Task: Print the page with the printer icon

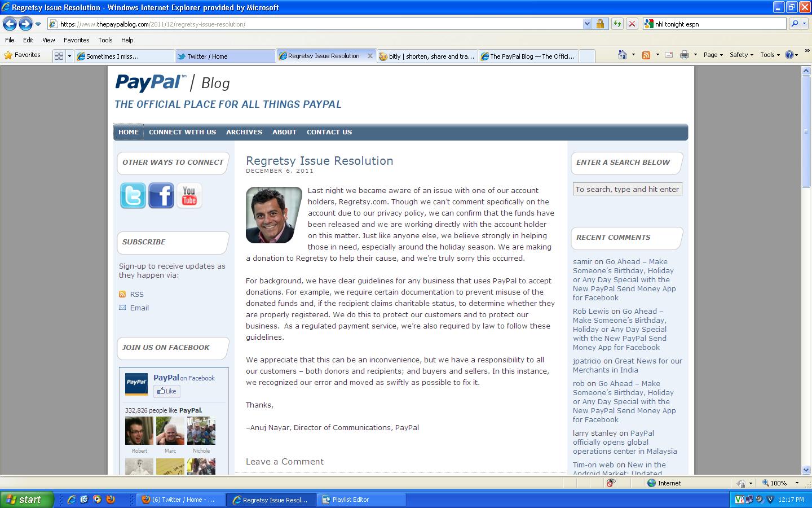Action: click(685, 55)
